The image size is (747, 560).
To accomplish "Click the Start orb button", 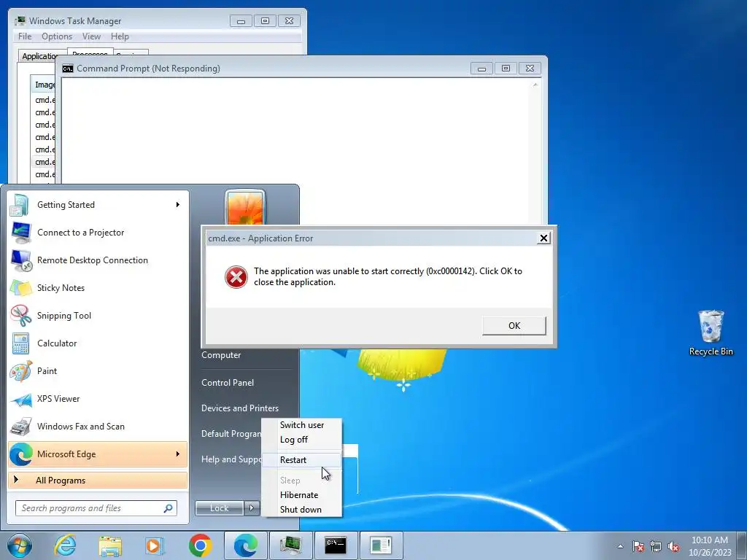I will (x=20, y=545).
